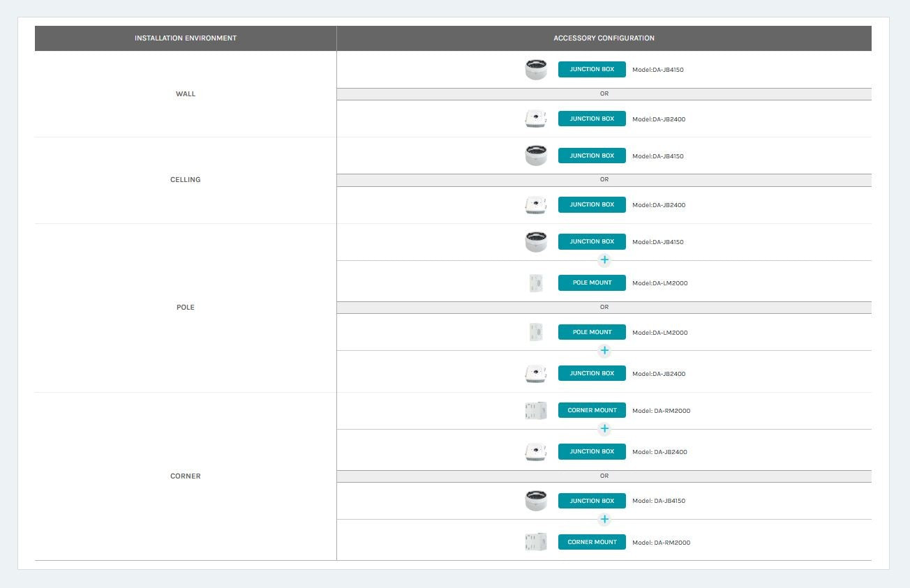The image size is (910, 588).
Task: Click the OR divider in the Wall section
Action: coord(604,94)
